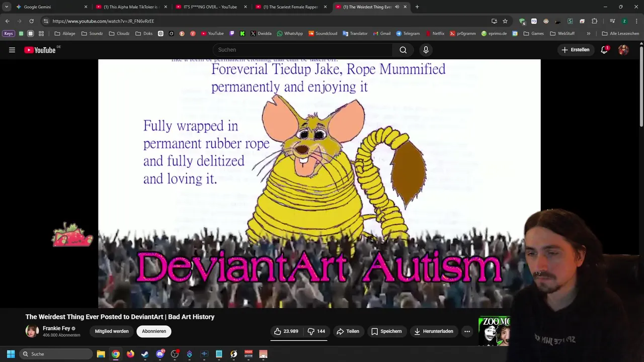Open the YouTube guide hamburger menu

tap(12, 50)
